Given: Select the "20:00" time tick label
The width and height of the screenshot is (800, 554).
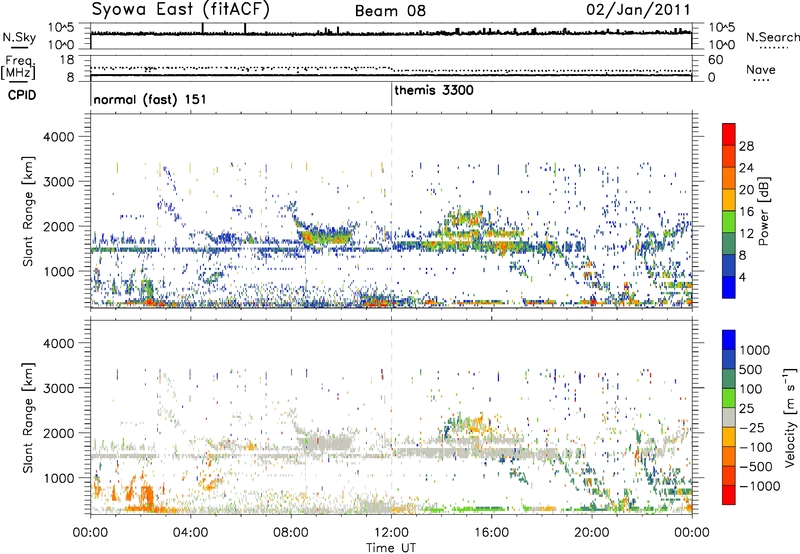Looking at the screenshot, I should [592, 533].
